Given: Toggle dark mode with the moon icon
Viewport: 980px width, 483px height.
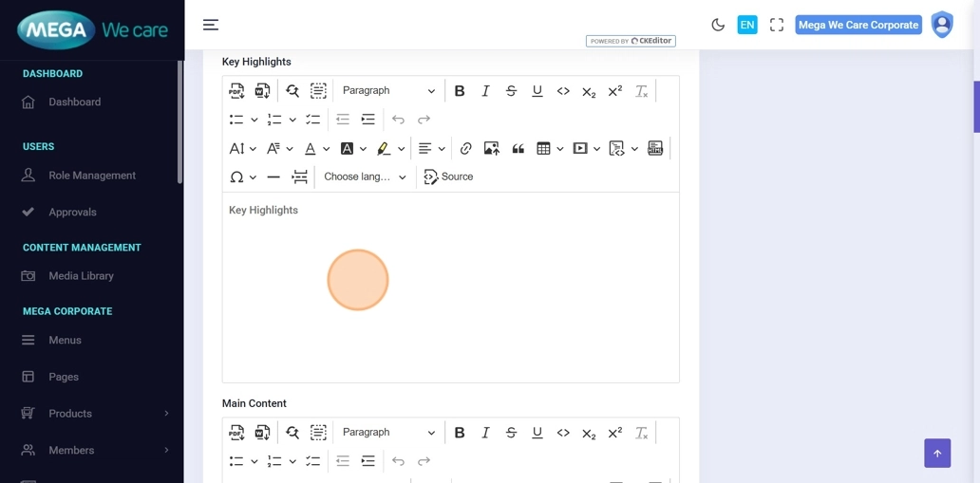Looking at the screenshot, I should coord(718,25).
